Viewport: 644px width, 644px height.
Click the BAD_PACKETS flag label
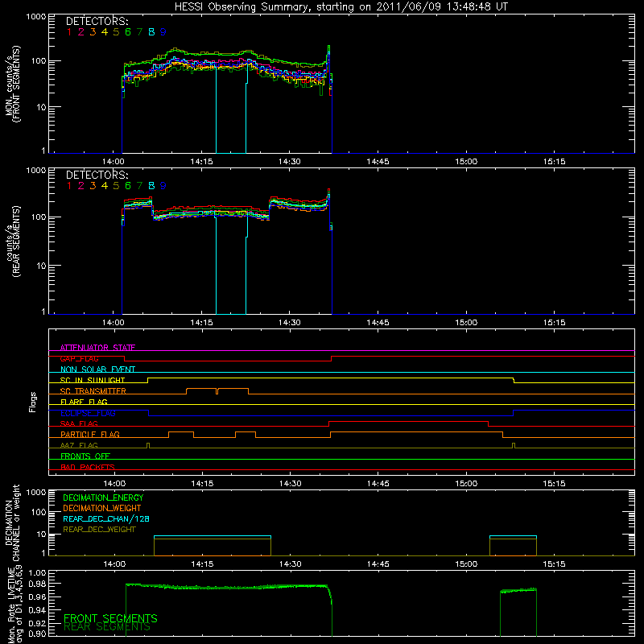(x=88, y=467)
